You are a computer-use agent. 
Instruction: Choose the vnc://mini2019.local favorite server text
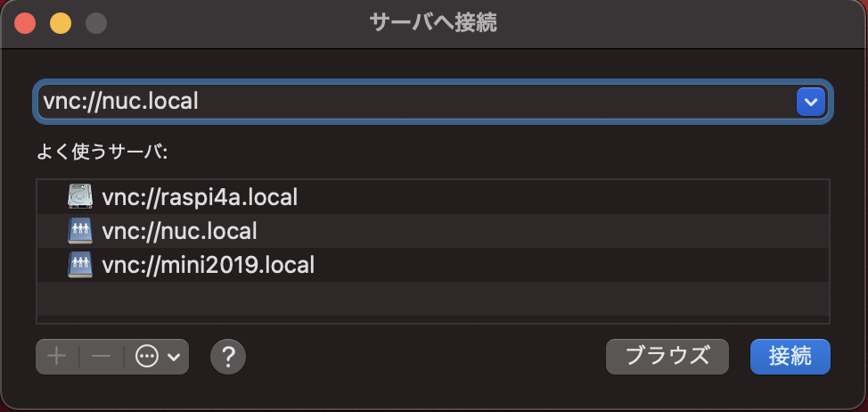209,265
